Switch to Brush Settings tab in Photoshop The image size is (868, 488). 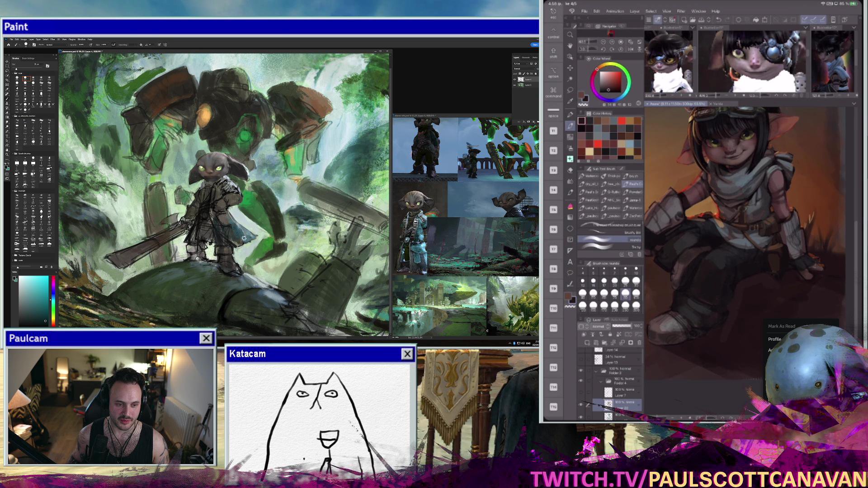[28, 58]
